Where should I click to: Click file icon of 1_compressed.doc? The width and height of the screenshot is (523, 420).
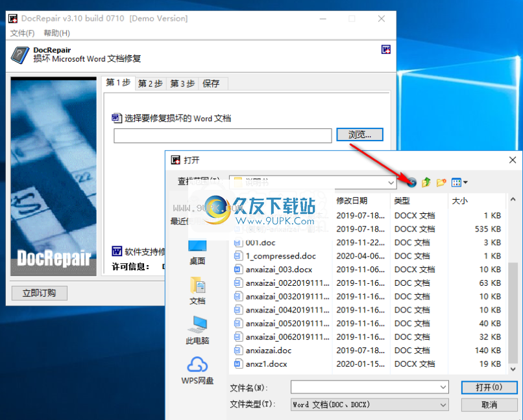pyautogui.click(x=237, y=256)
